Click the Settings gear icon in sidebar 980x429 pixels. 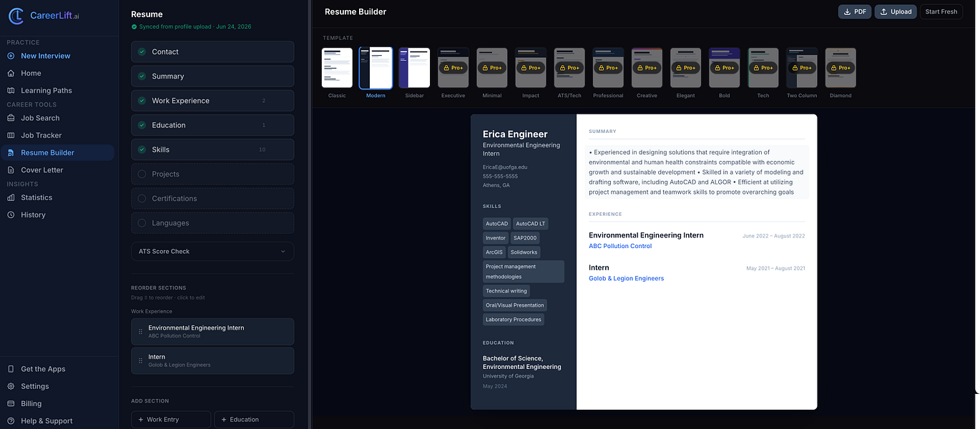pyautogui.click(x=11, y=386)
